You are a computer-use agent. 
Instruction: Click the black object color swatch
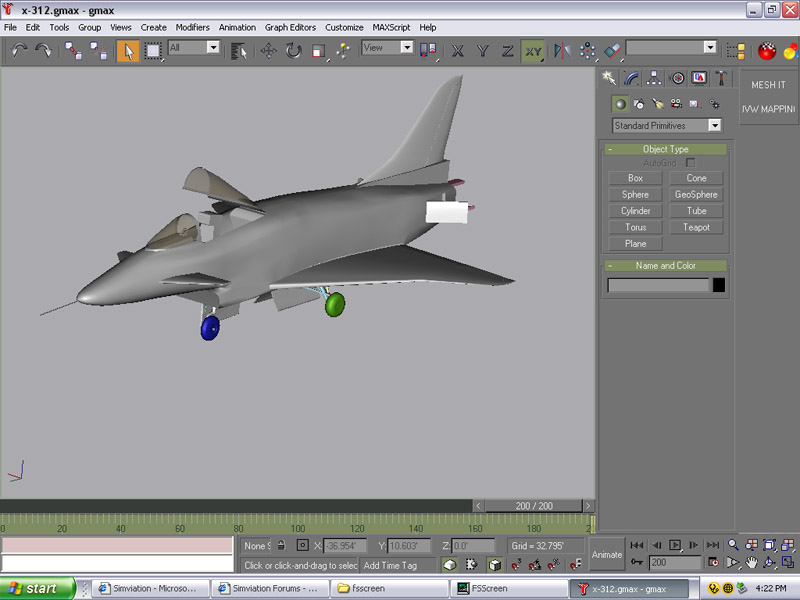click(718, 285)
